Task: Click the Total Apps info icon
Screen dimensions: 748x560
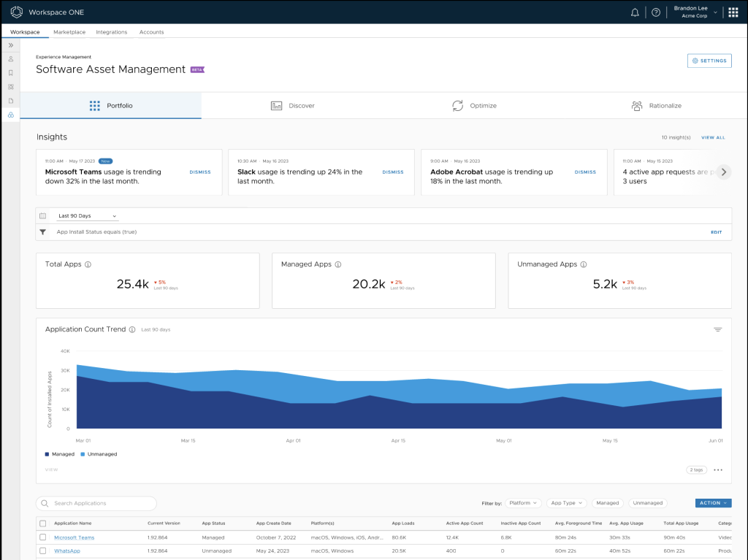Action: (x=88, y=264)
